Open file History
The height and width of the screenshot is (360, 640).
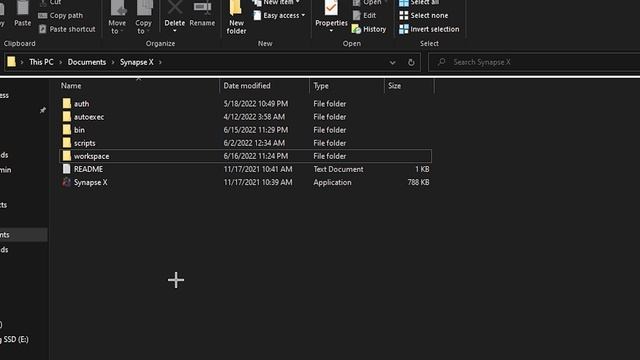pos(369,29)
